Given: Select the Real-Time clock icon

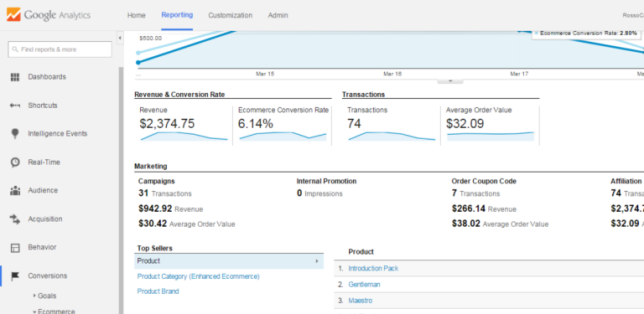Looking at the screenshot, I should tap(15, 162).
